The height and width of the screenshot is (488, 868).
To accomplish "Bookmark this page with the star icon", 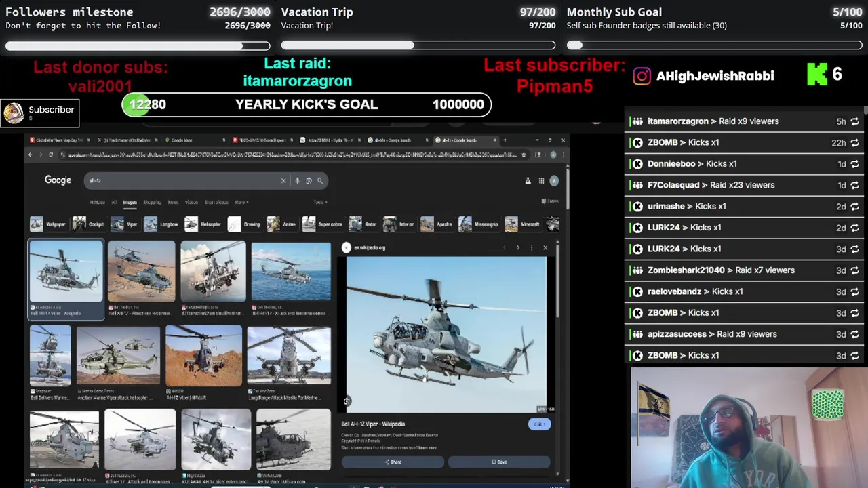I will [x=524, y=155].
